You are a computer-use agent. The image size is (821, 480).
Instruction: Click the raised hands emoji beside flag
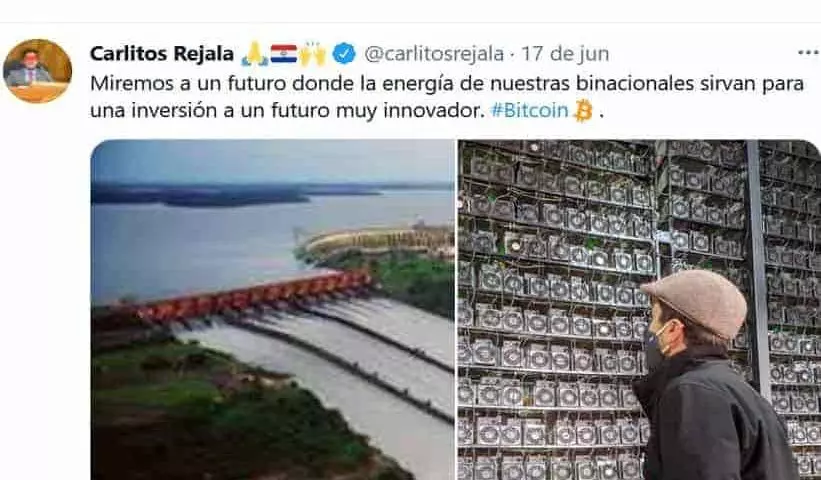point(312,54)
